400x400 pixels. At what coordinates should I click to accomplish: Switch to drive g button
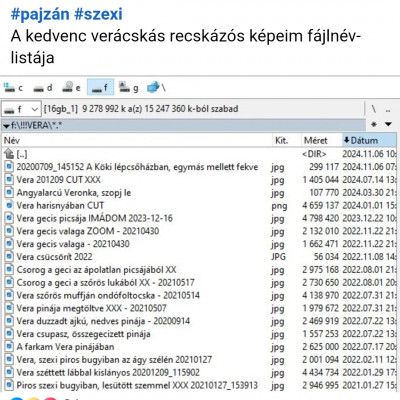point(129,88)
